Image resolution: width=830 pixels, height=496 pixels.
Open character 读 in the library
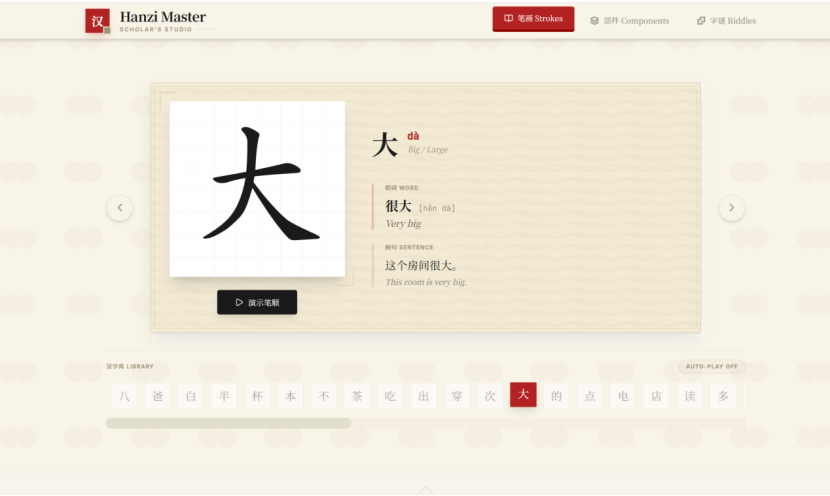pos(690,396)
